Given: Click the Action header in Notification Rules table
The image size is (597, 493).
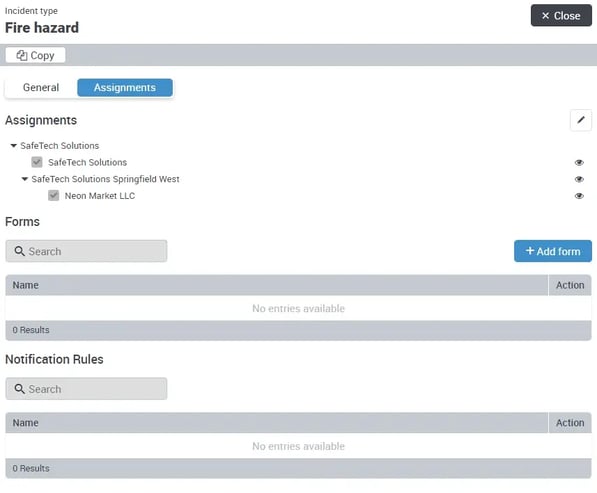Looking at the screenshot, I should (570, 423).
